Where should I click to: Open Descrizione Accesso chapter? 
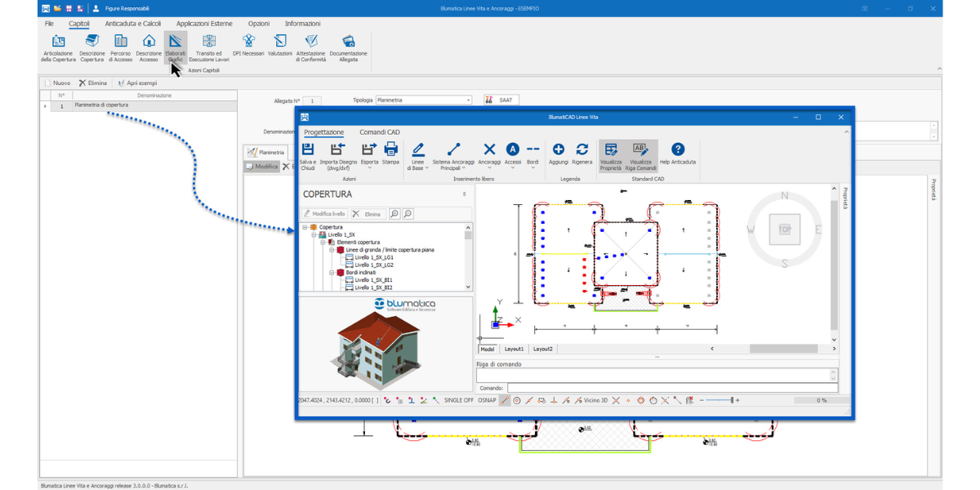tap(149, 48)
